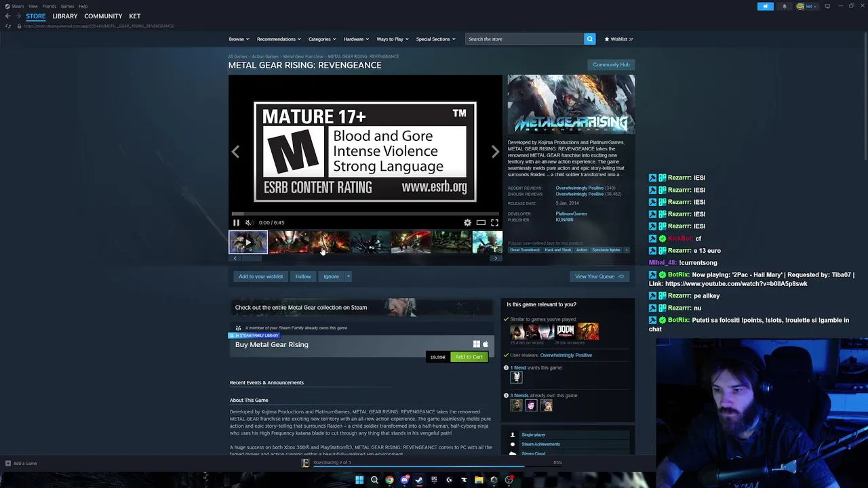Click Add a Game
The height and width of the screenshot is (488, 868).
pyautogui.click(x=20, y=464)
